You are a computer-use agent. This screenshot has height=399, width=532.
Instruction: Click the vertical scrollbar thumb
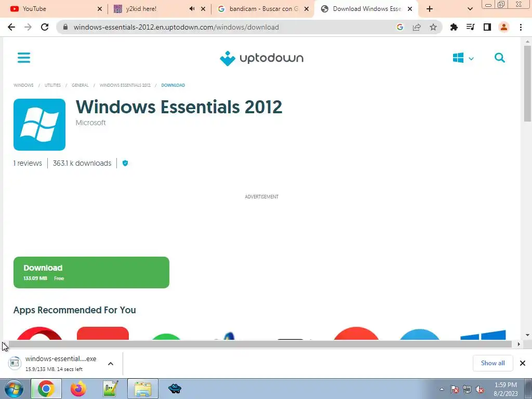tap(528, 84)
